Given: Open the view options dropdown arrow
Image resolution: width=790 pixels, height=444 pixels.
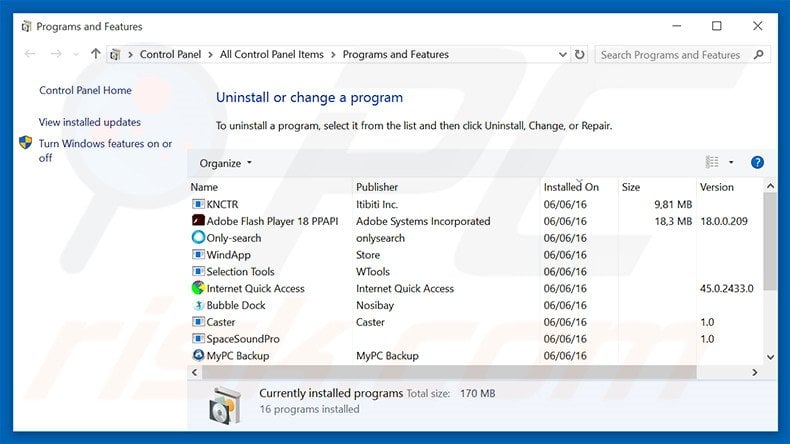Looking at the screenshot, I should pos(731,162).
